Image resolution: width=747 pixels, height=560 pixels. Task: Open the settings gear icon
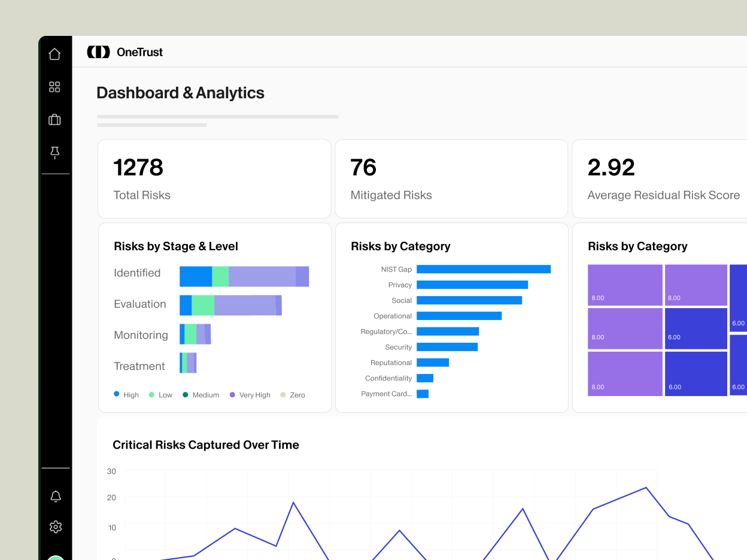[x=55, y=526]
